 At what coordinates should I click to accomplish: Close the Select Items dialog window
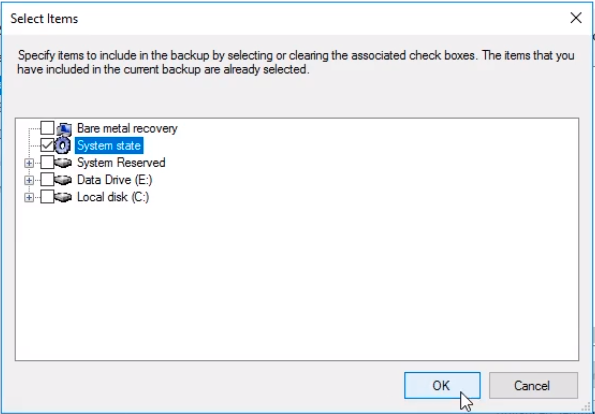(576, 18)
